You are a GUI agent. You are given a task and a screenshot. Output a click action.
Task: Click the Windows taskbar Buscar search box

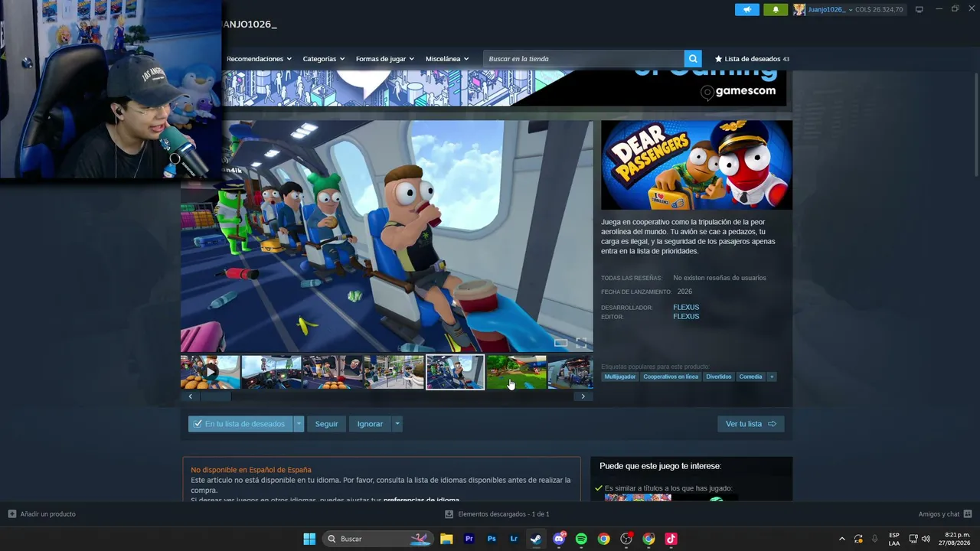(377, 539)
